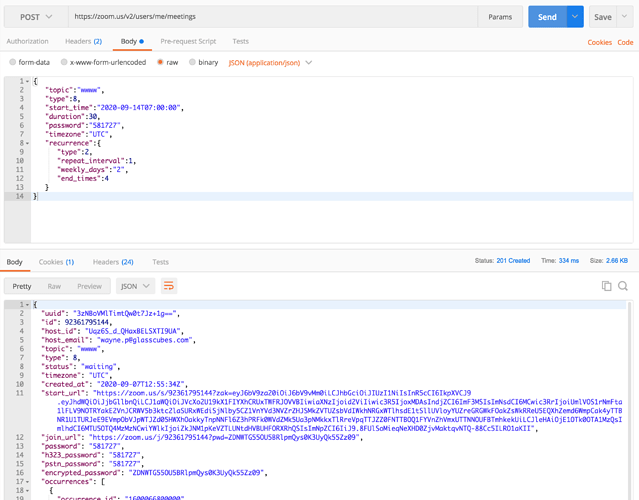The height and width of the screenshot is (500, 639).
Task: Select the x-www-form-urlencoded radio option
Action: coord(64,62)
